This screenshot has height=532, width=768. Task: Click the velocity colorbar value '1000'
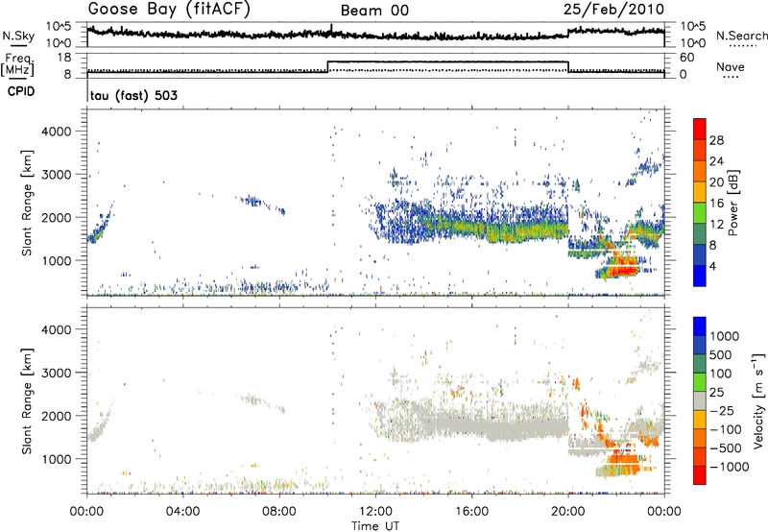coord(725,336)
